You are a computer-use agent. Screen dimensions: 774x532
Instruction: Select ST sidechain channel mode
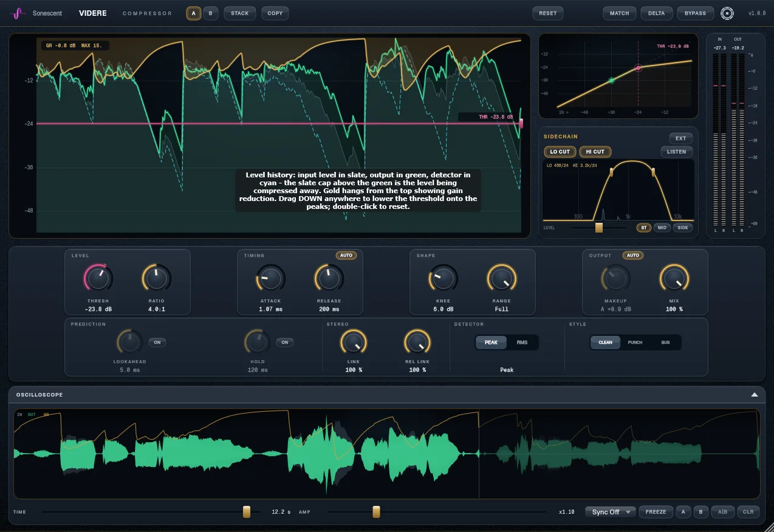644,228
